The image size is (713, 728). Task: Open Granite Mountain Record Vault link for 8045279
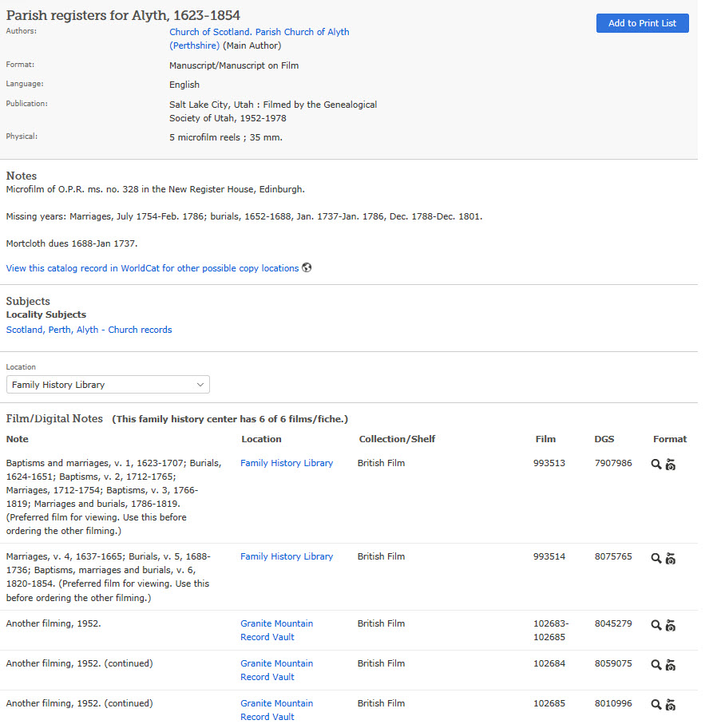coord(276,630)
